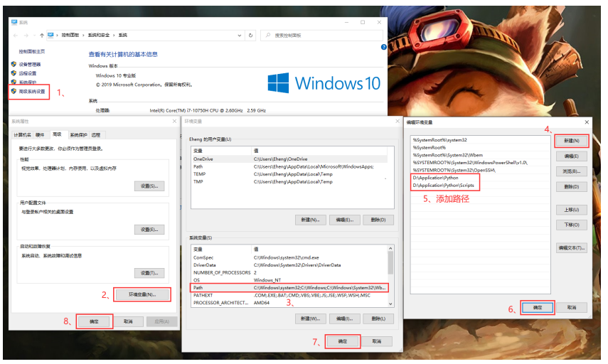Click 设置(T) button under 启动和故障恢复

coord(149,273)
